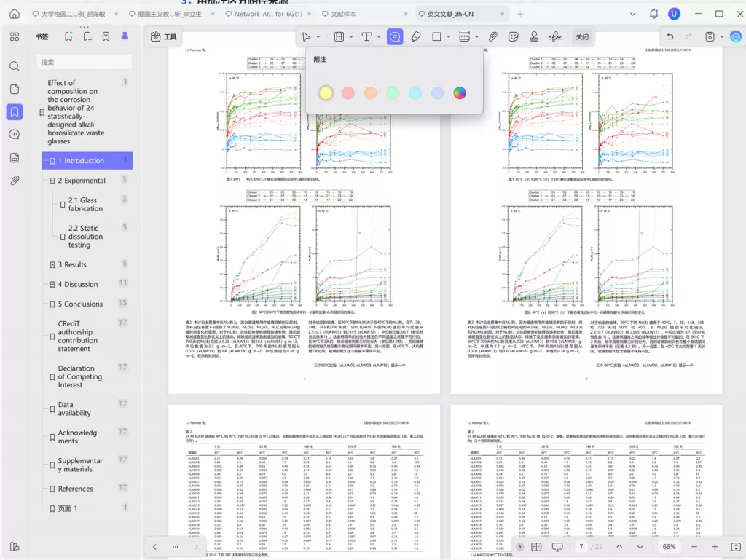Screen dimensions: 746x560
Task: Open the shape tool dropdown arrow
Action: click(x=448, y=37)
